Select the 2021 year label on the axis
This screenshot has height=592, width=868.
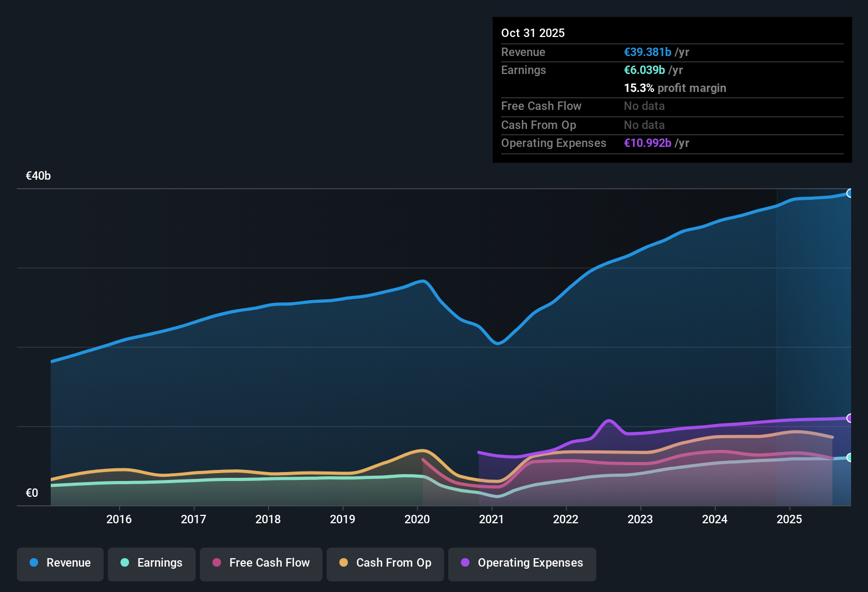(x=492, y=520)
